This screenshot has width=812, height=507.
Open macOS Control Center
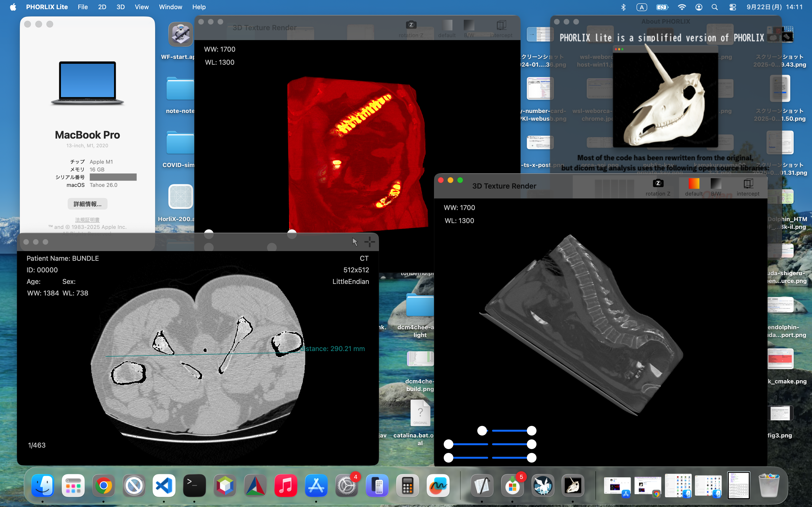(732, 7)
